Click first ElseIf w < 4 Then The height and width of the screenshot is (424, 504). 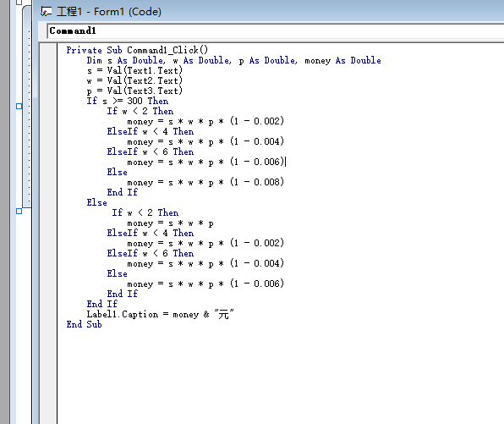point(151,131)
